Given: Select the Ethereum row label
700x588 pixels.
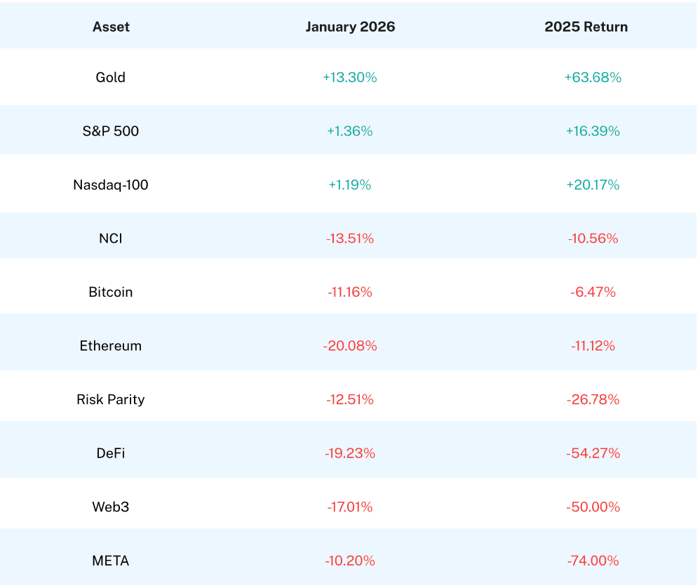Looking at the screenshot, I should click(111, 346).
